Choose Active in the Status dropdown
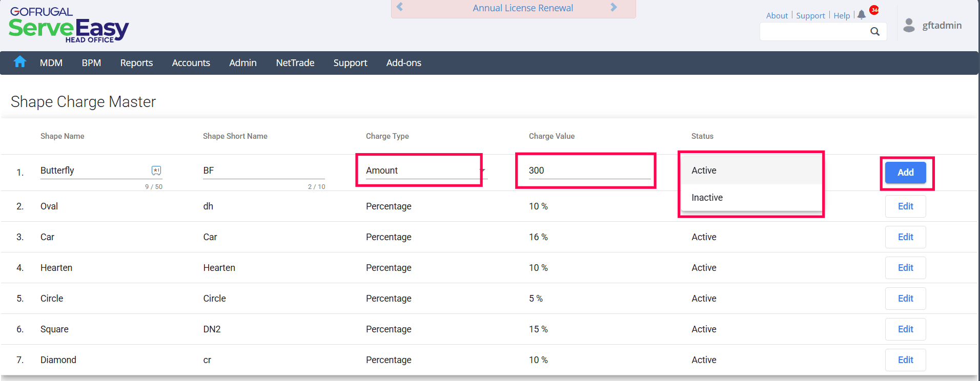 pos(704,171)
